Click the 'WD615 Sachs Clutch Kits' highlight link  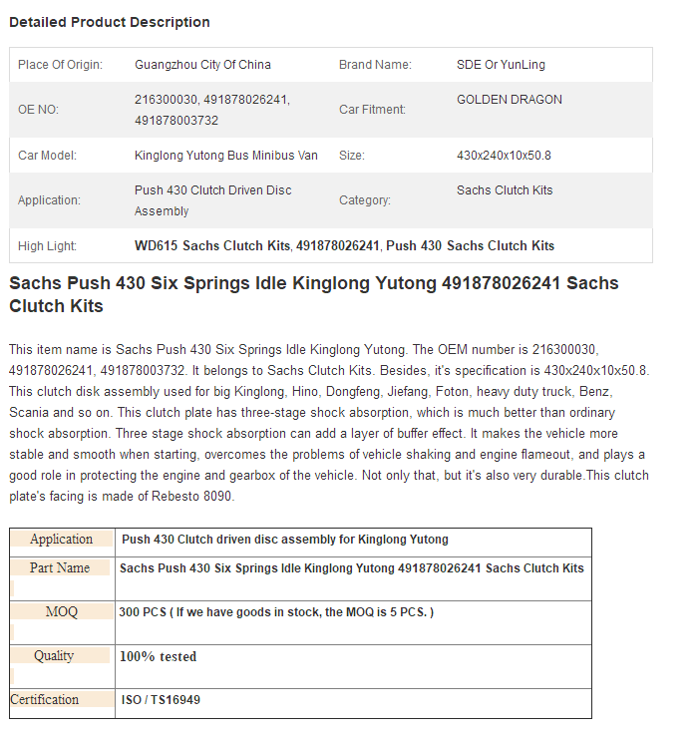(212, 246)
